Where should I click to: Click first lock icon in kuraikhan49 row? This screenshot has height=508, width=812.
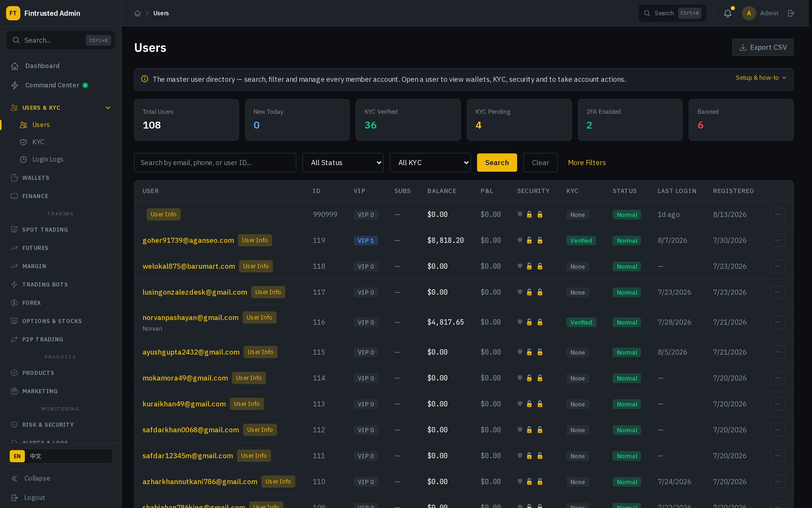(529, 404)
